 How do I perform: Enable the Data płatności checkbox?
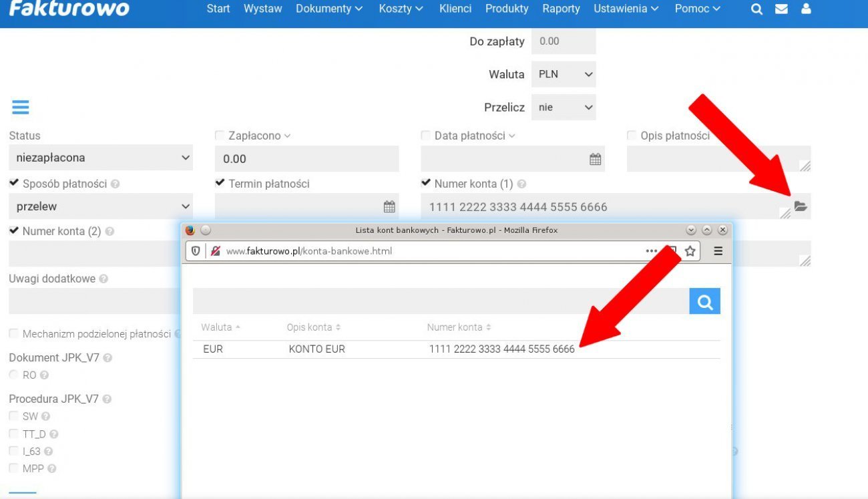point(425,136)
